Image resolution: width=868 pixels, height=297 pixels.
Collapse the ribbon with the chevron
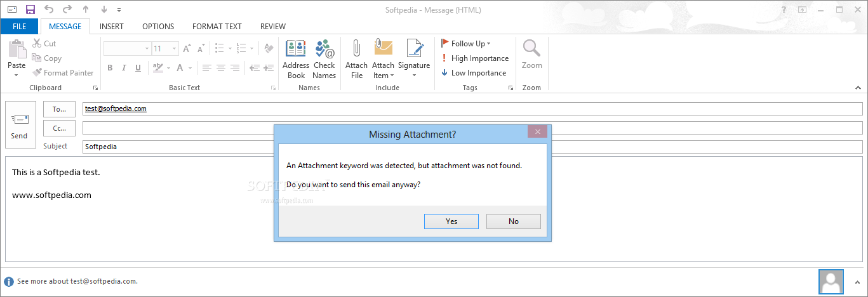pos(857,88)
